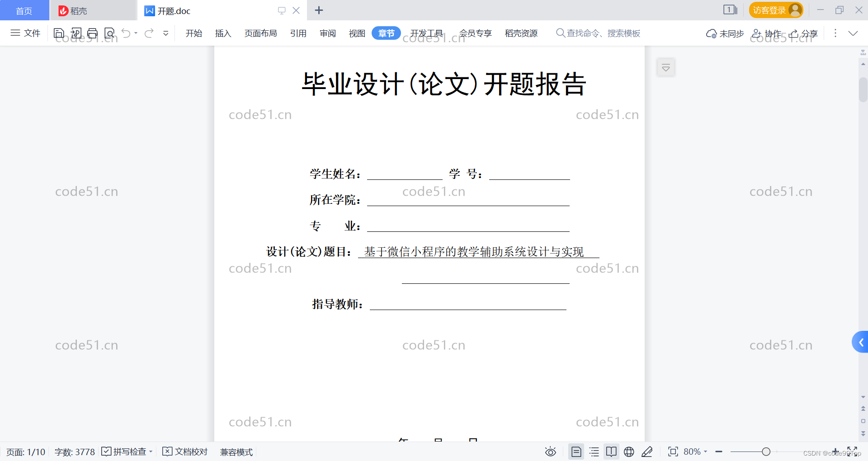Toggle eye protection mode icon
Image resolution: width=868 pixels, height=461 pixels.
(550, 452)
